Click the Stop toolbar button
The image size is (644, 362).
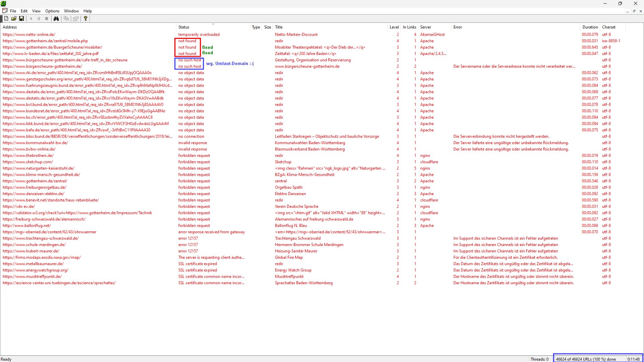pyautogui.click(x=47, y=19)
